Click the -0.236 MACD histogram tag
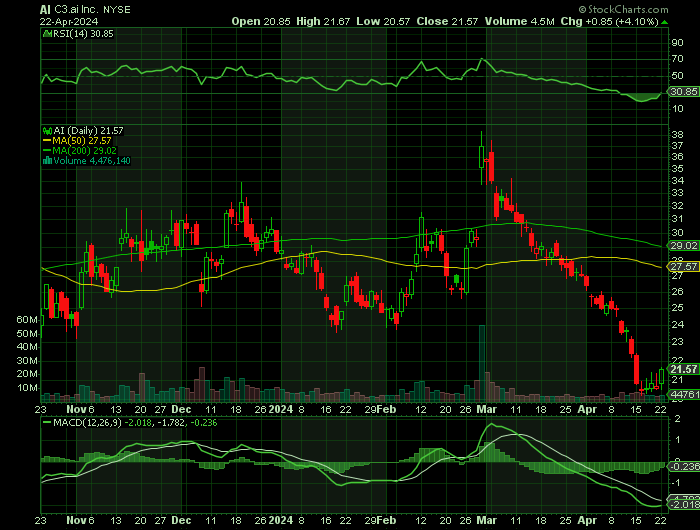The height and width of the screenshot is (530, 700). [684, 466]
